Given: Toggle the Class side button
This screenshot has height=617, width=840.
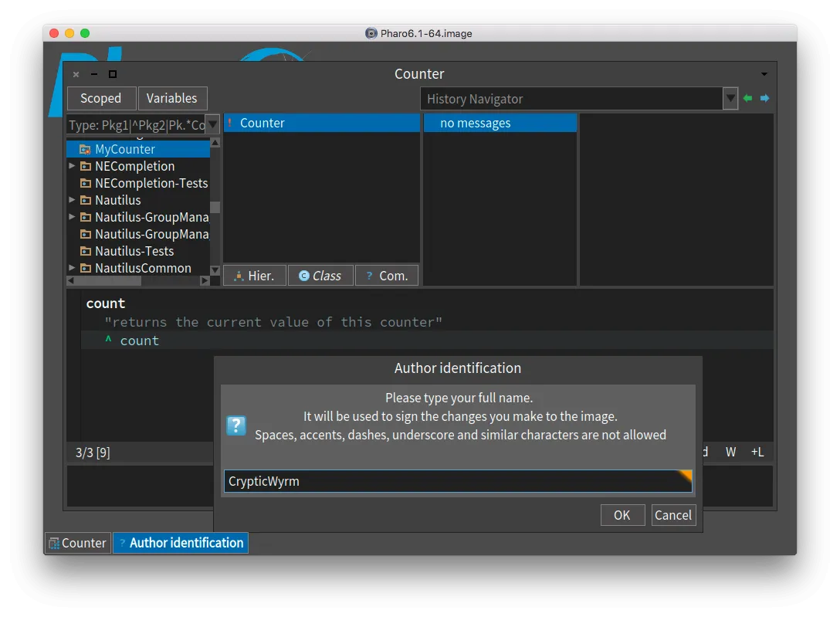Looking at the screenshot, I should tap(320, 275).
